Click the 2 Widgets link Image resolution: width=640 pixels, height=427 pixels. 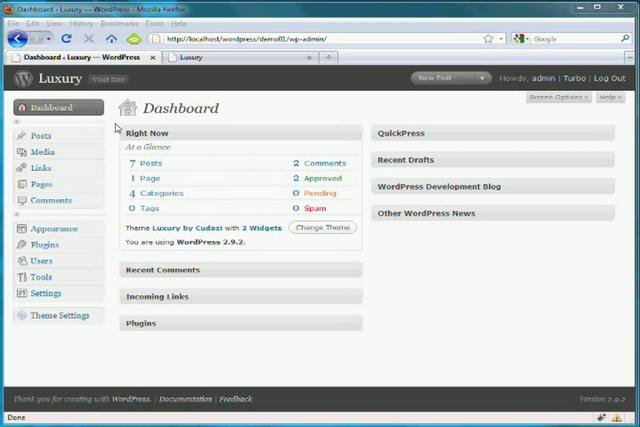coord(262,228)
